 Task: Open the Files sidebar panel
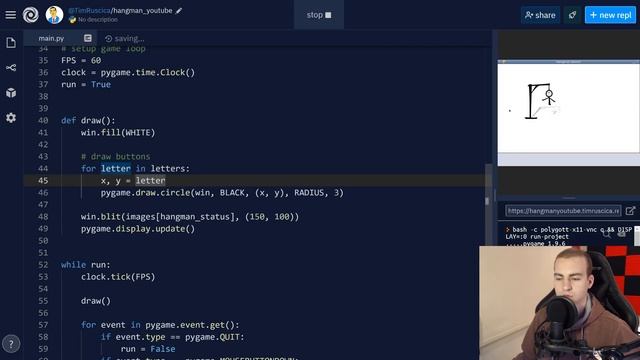[11, 42]
